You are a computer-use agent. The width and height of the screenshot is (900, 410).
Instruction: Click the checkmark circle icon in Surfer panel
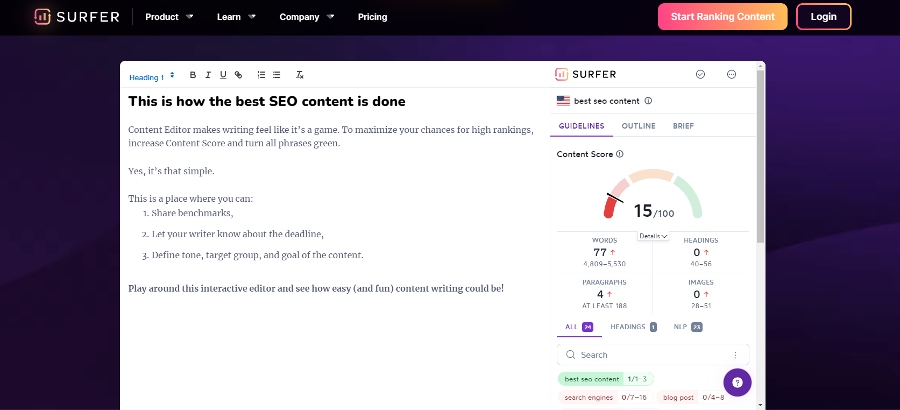click(700, 74)
